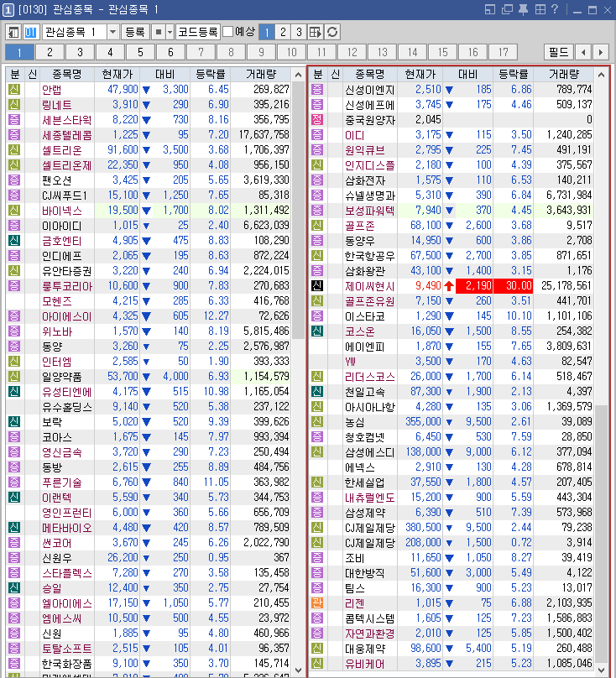Click the purple 증 badge in 세븐스타웍 row
Screen dimensions: 616x678
pyautogui.click(x=14, y=120)
